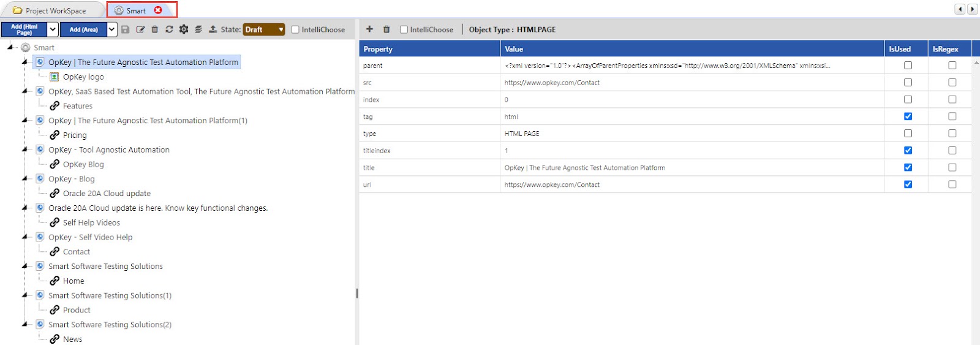Click the title value cell text
The image size is (980, 345).
585,167
